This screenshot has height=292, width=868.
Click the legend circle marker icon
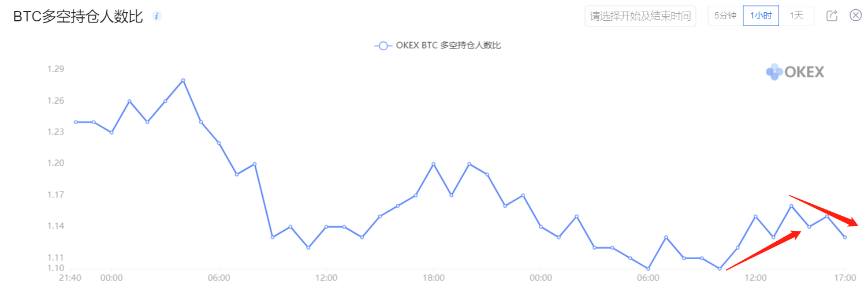point(383,46)
